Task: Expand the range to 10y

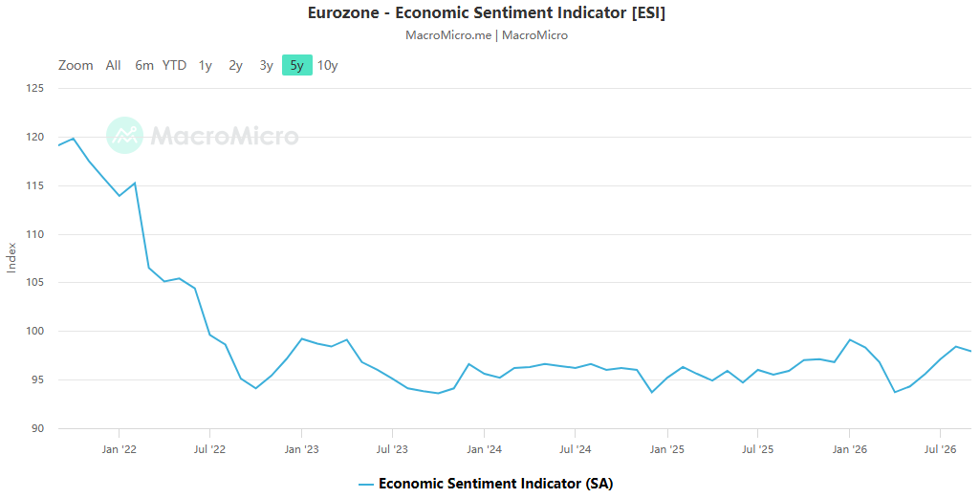Action: pyautogui.click(x=328, y=65)
